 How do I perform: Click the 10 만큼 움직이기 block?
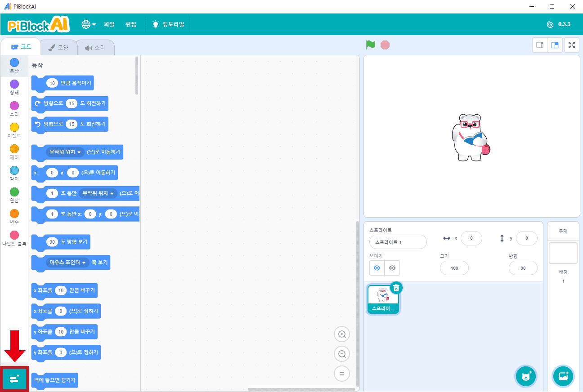tap(63, 83)
